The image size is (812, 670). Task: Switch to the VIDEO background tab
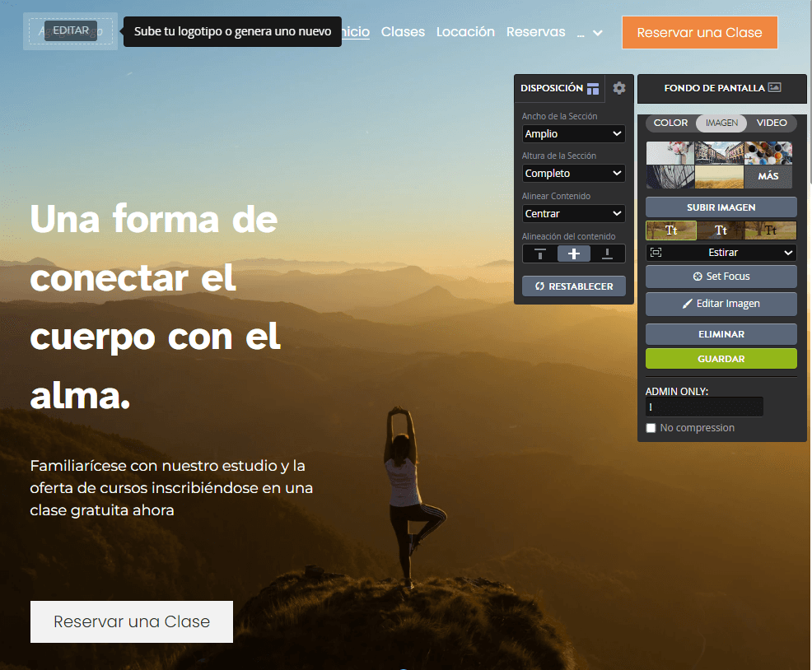[772, 123]
